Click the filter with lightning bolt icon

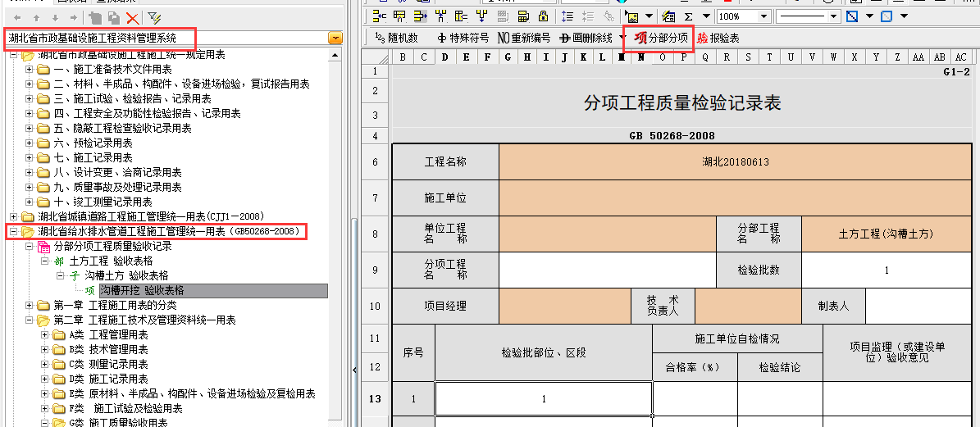[154, 17]
